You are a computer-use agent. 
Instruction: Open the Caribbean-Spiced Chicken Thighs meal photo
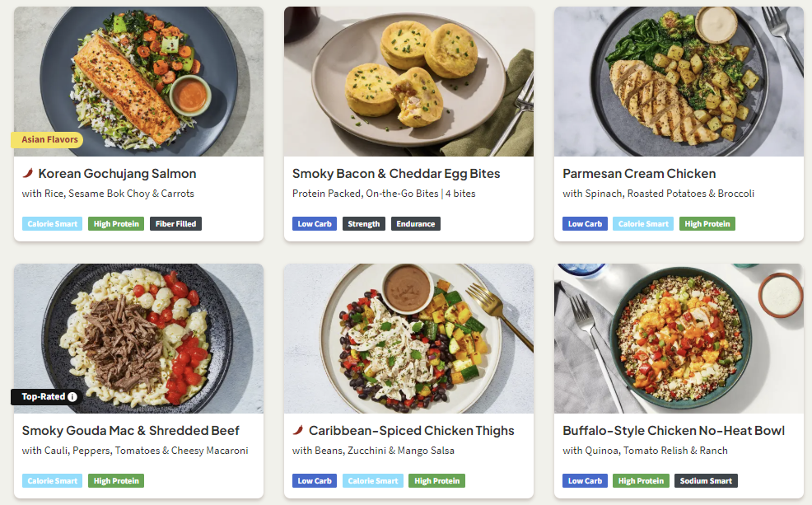point(408,339)
